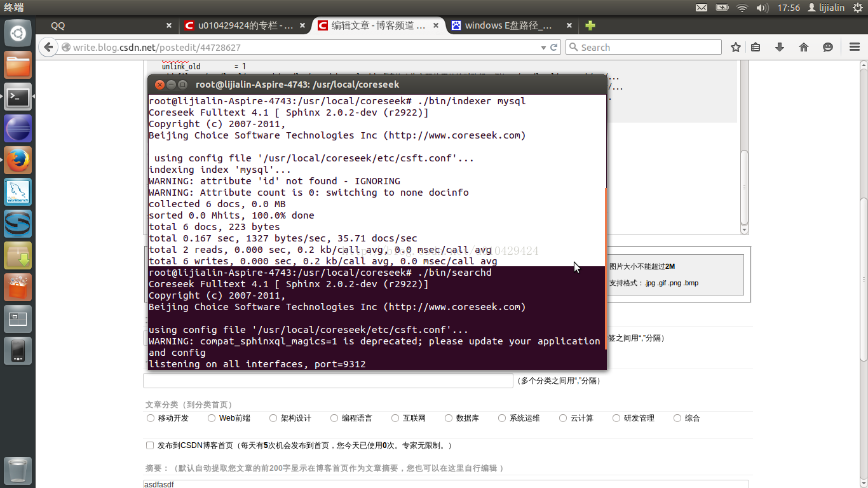
Task: Click the terminal window title bar
Action: (377, 84)
